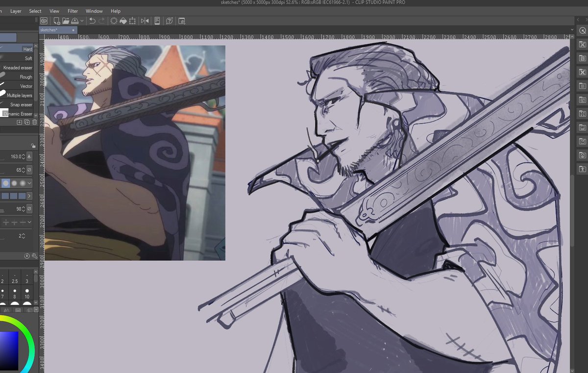Click the Open file folder icon
Viewport: 588px width, 373px height.
point(66,21)
